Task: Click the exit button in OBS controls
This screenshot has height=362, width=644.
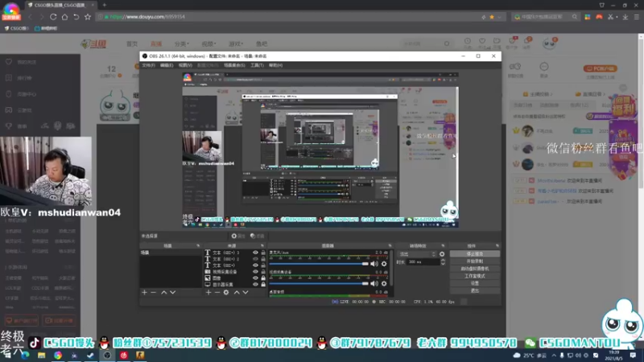Action: point(475,290)
